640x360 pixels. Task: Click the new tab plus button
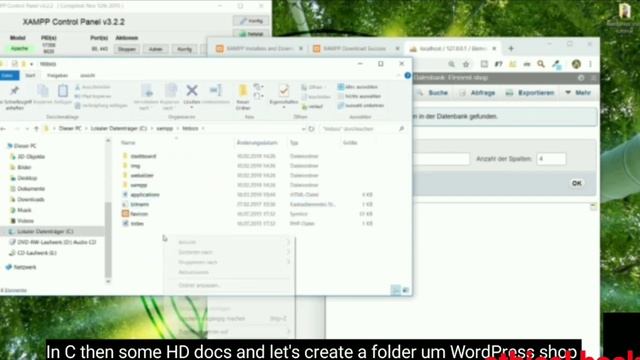click(x=511, y=49)
